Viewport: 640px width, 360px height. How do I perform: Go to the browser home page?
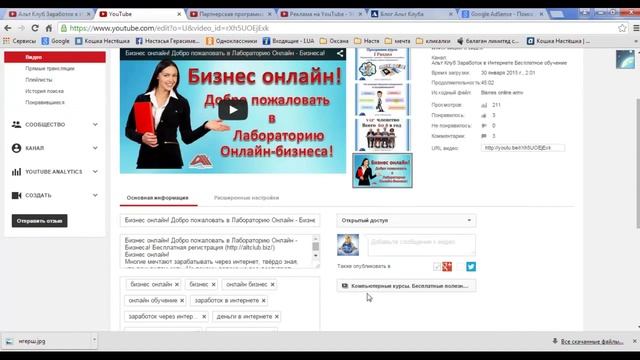[49, 28]
